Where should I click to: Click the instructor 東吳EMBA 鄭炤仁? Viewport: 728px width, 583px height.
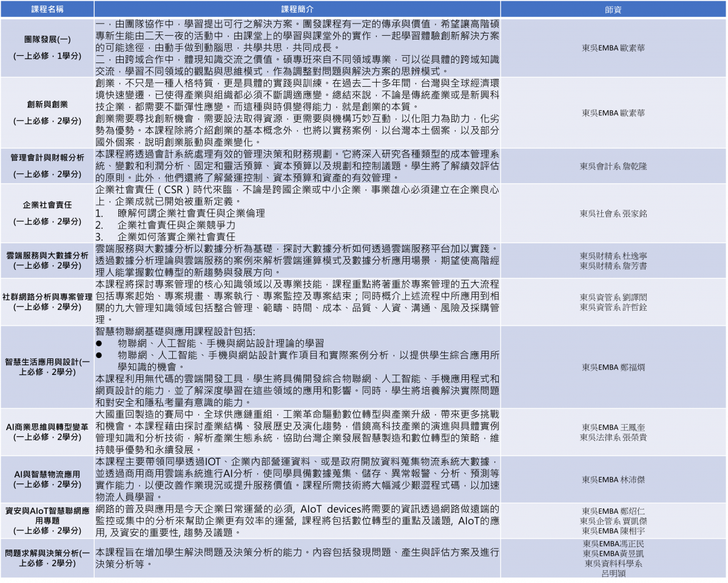[x=613, y=511]
